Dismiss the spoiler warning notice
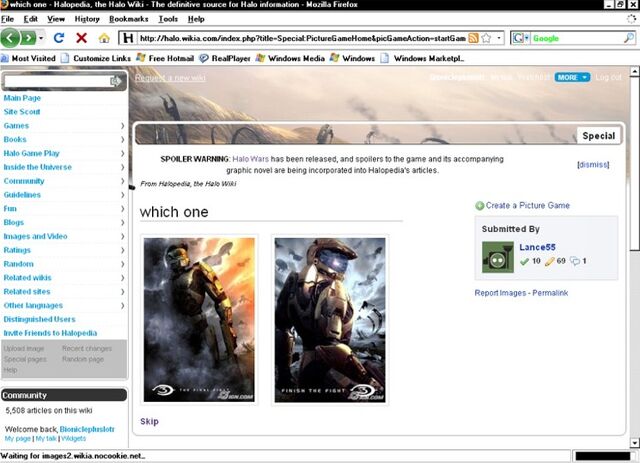The image size is (640, 463). tap(593, 165)
